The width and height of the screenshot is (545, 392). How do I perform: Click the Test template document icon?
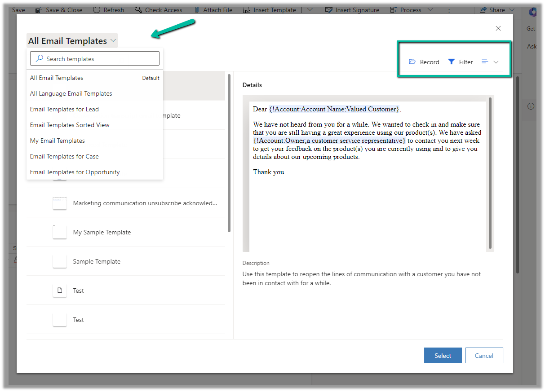click(60, 291)
